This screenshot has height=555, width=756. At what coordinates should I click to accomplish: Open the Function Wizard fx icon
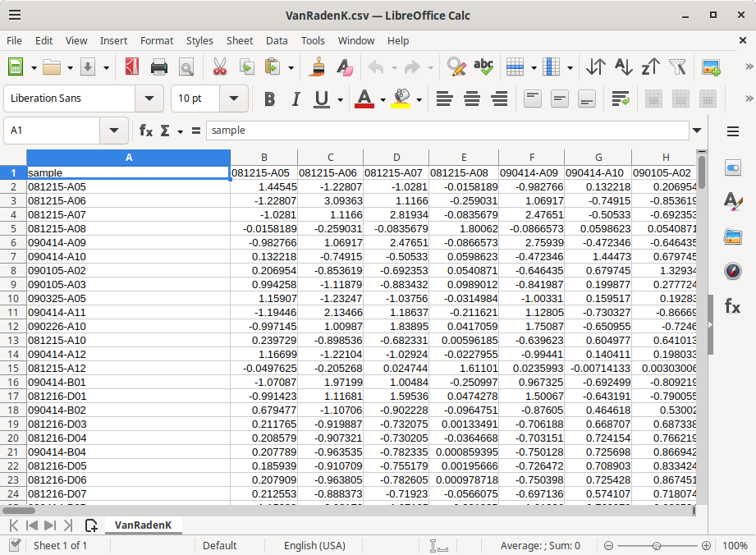[x=146, y=131]
